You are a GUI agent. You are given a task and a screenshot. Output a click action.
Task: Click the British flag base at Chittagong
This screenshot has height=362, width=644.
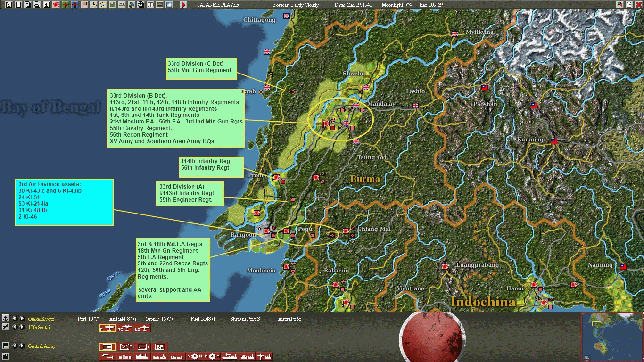(x=286, y=16)
